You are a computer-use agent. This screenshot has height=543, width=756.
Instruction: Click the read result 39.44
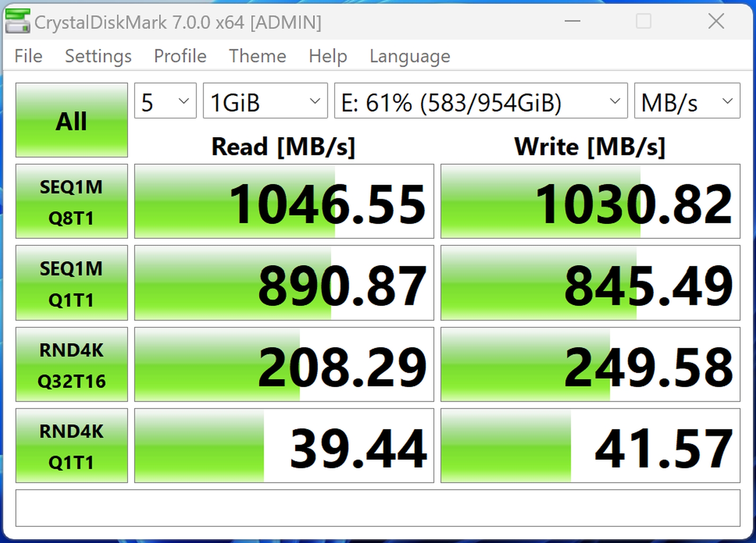[x=284, y=446]
